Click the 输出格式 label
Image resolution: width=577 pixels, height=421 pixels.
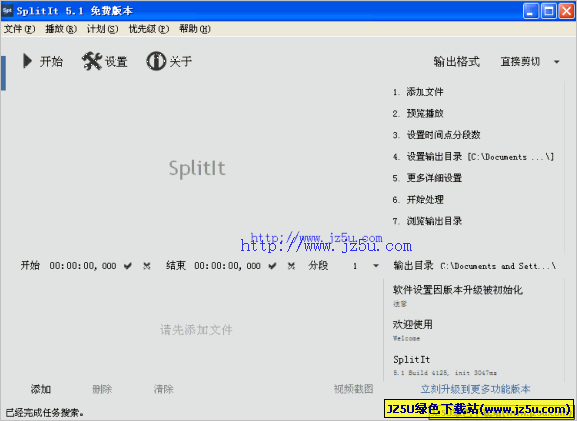point(457,61)
